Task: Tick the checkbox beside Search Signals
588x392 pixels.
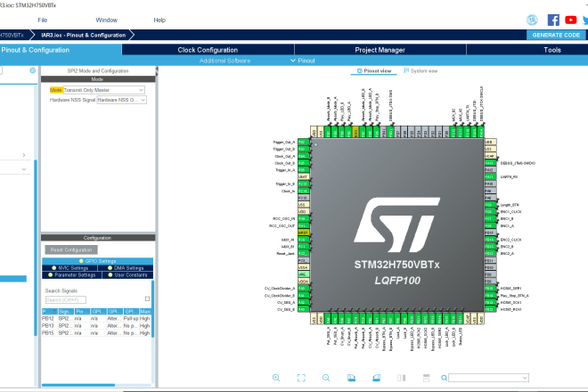Action: [147, 299]
